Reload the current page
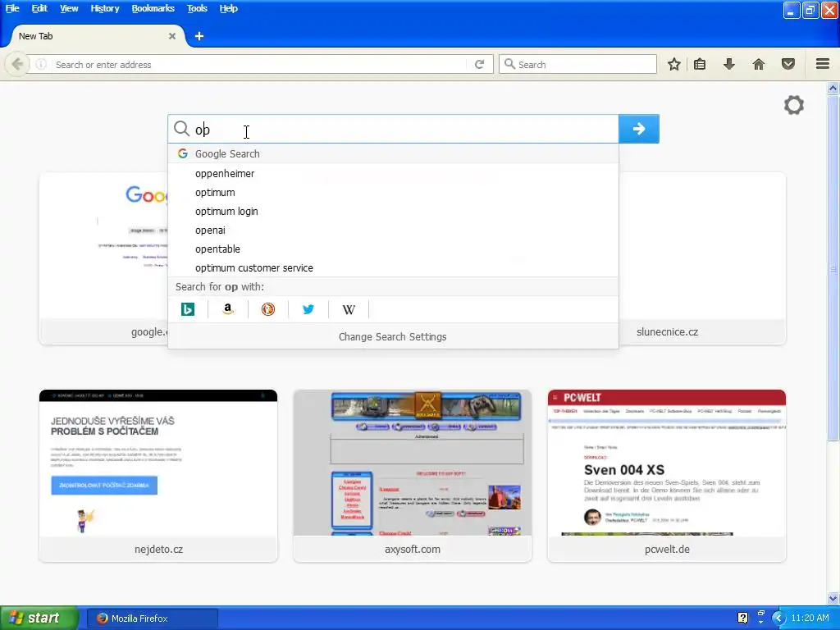This screenshot has height=630, width=840. [x=479, y=64]
